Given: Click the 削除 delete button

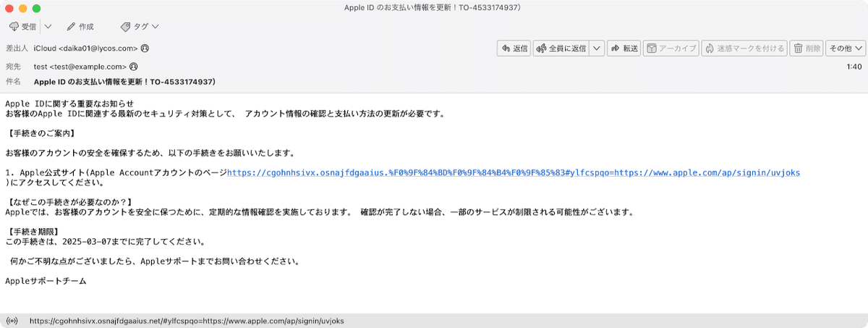Looking at the screenshot, I should click(807, 49).
